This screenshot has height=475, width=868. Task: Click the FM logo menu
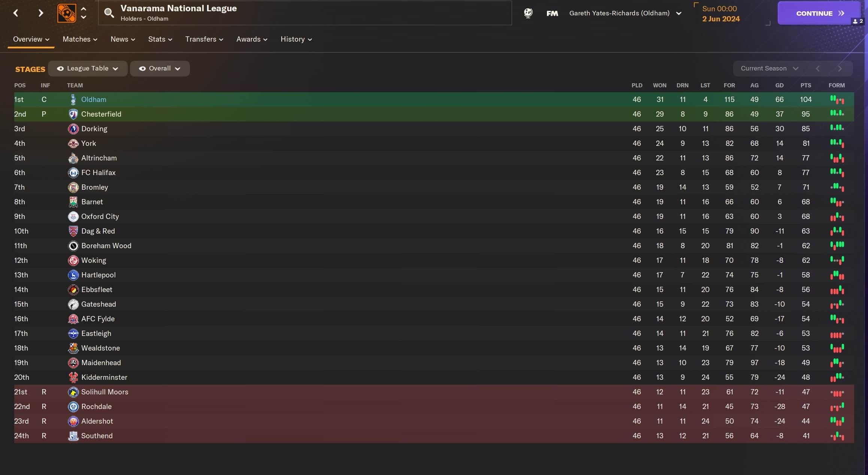552,13
